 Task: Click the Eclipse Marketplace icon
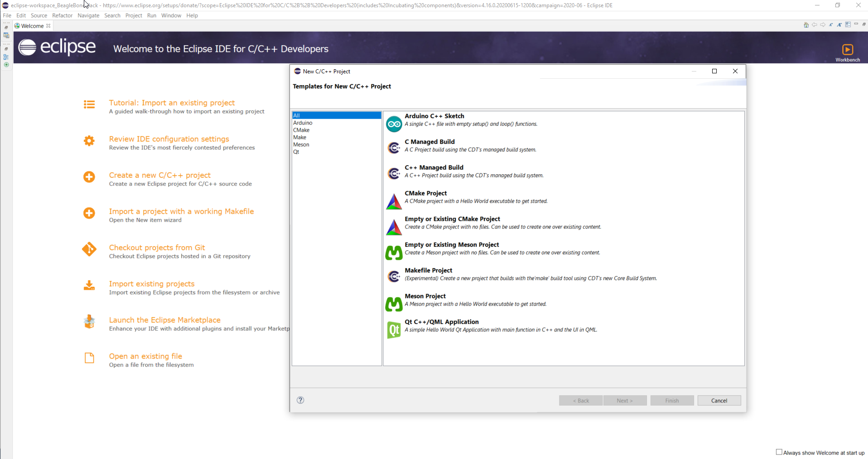[x=89, y=322]
